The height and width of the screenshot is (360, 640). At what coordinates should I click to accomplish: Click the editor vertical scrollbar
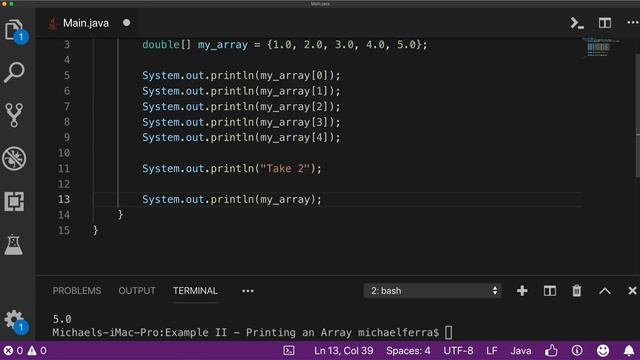point(638,116)
